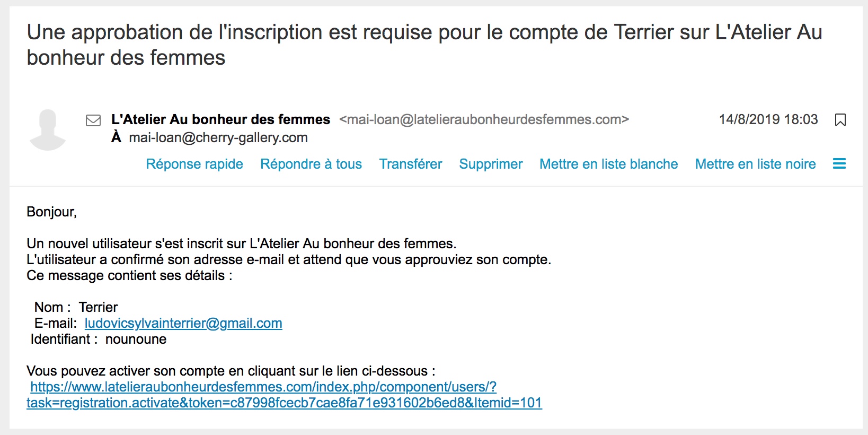The height and width of the screenshot is (435, 868).
Task: Click the envelope icon beside sender name
Action: coord(93,120)
